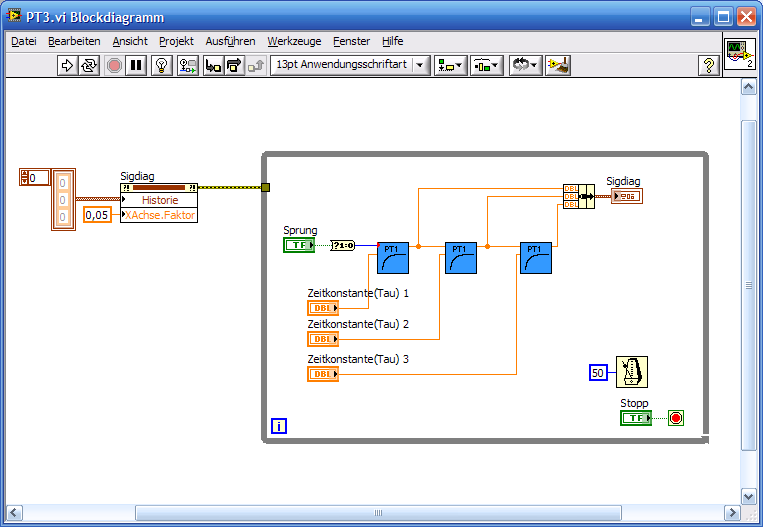Screen dimensions: 763x527
Task: Click horizontal scrollbar left arrow
Action: click(x=14, y=512)
